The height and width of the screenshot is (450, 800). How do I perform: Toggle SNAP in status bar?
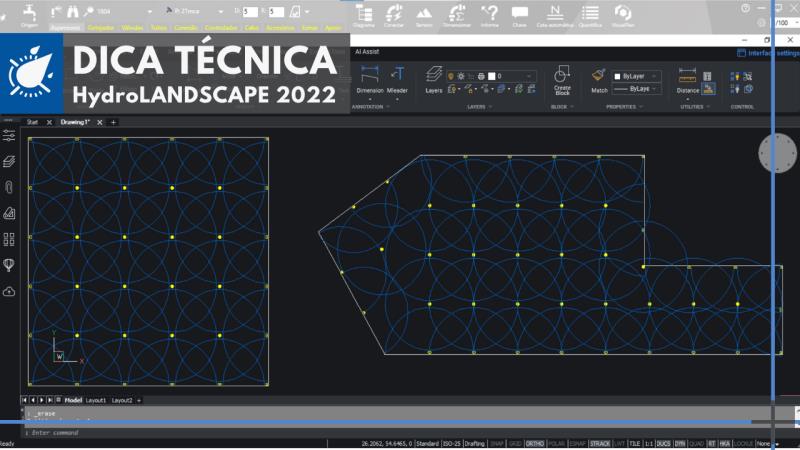tap(497, 444)
